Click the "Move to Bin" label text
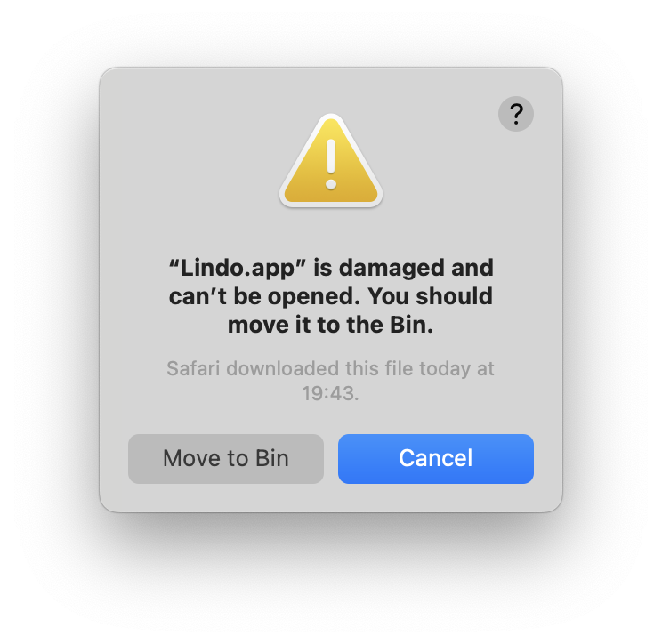The image size is (662, 644). point(226,458)
